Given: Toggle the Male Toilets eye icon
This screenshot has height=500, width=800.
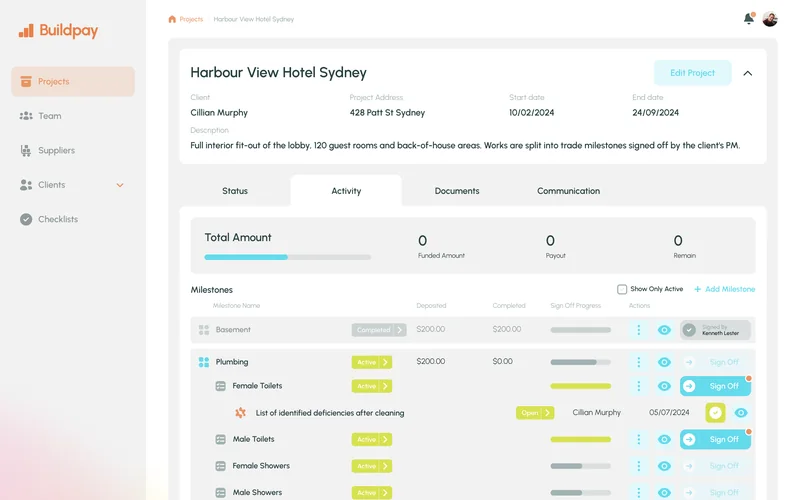Looking at the screenshot, I should [x=664, y=439].
